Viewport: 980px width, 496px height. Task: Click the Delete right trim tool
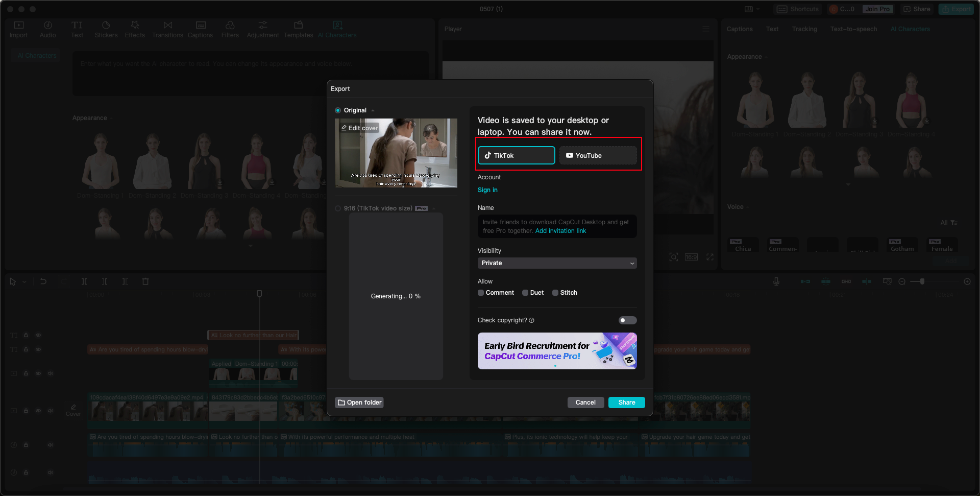(125, 281)
